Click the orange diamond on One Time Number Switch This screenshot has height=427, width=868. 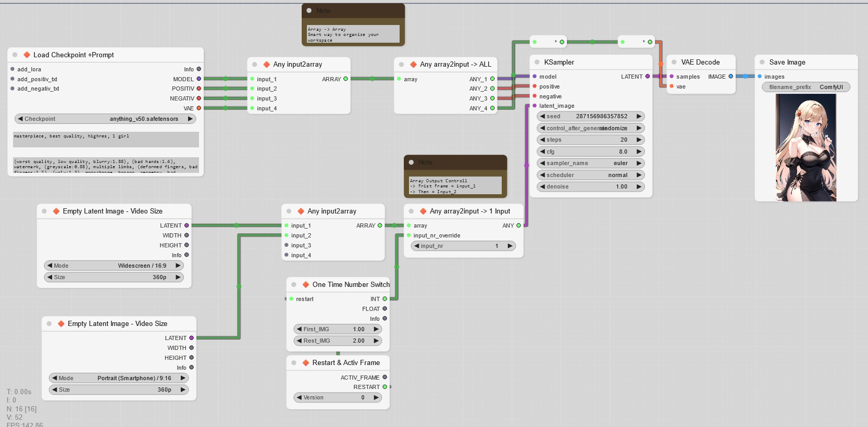pos(306,284)
